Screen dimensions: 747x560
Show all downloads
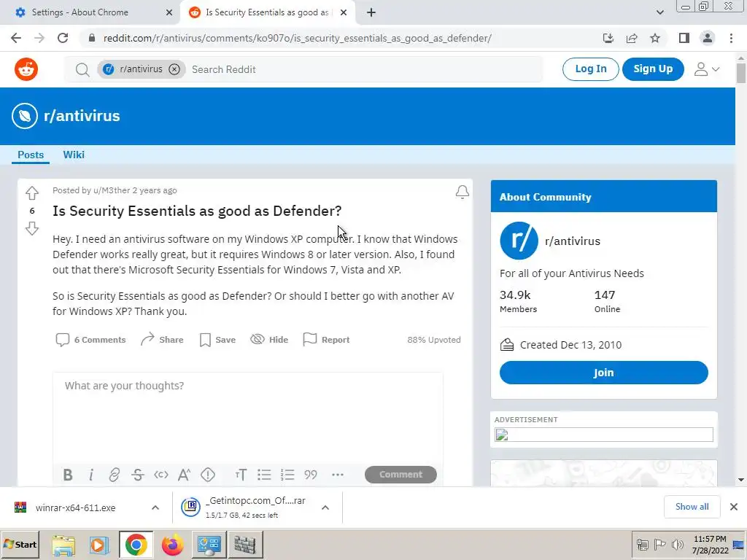tap(692, 507)
